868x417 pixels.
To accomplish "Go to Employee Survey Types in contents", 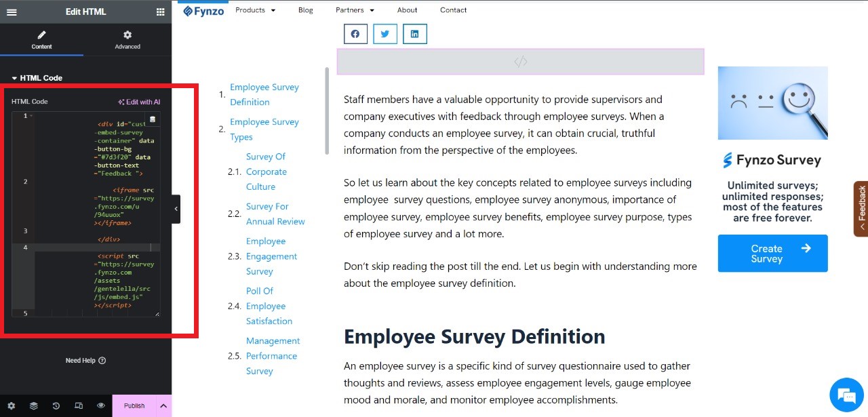I will [x=264, y=129].
